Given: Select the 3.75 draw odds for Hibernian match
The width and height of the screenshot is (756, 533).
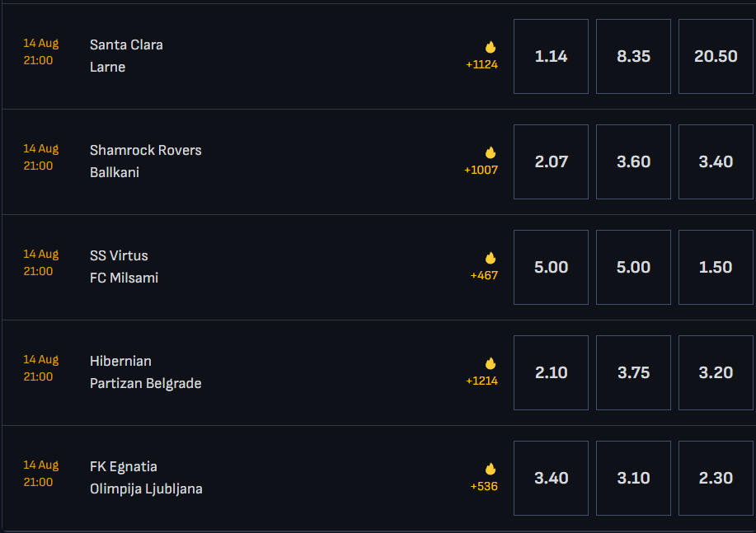Looking at the screenshot, I should (633, 373).
